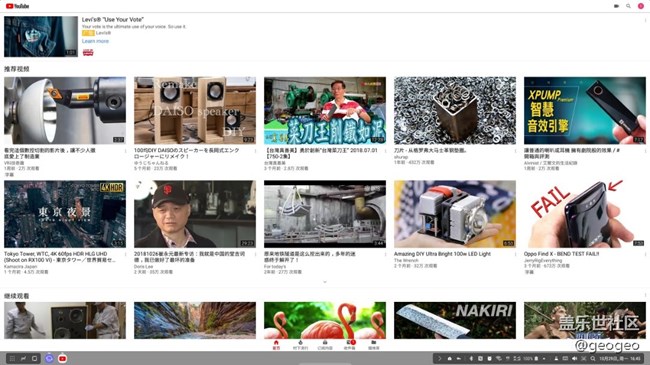
Task: Click the keyboard icon in system tray
Action: [565, 358]
